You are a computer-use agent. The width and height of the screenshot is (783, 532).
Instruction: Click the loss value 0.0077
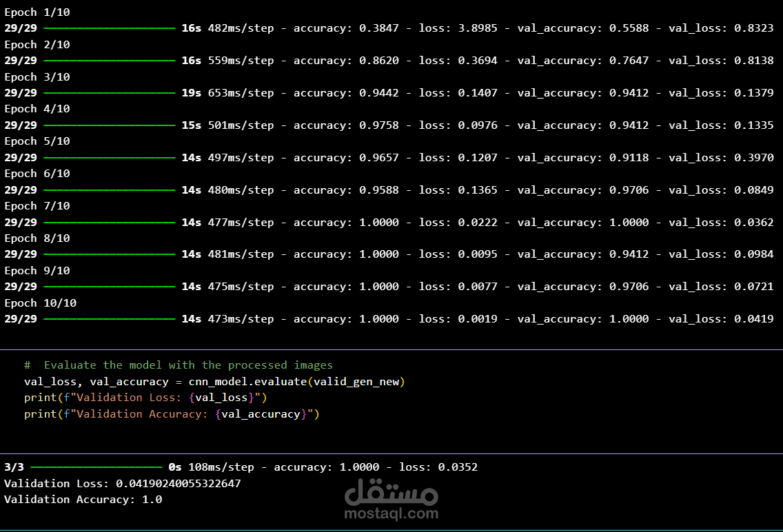pyautogui.click(x=478, y=287)
